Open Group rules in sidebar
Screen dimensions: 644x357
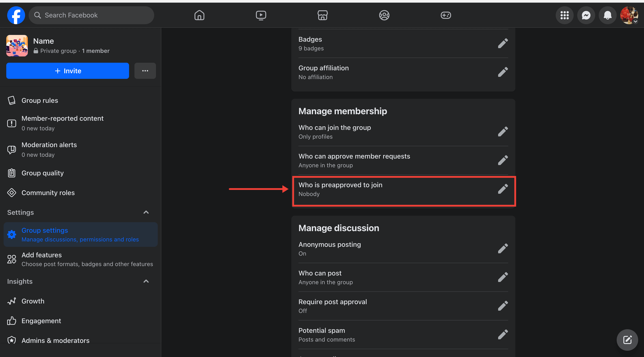pos(40,100)
